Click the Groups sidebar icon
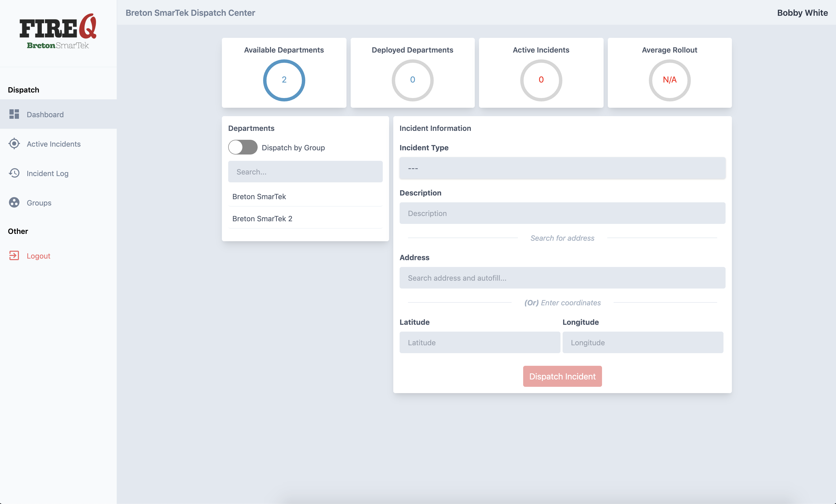The image size is (836, 504). point(14,202)
